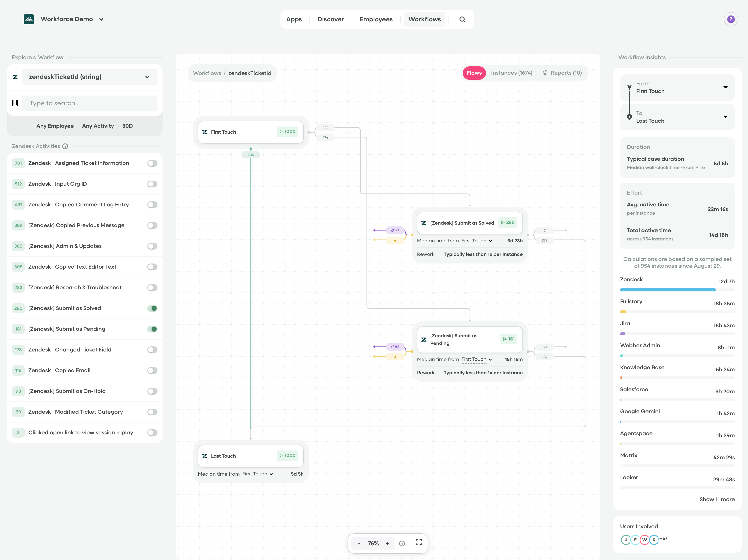This screenshot has width=748, height=560.
Task: Click the 30D time range filter
Action: (127, 126)
